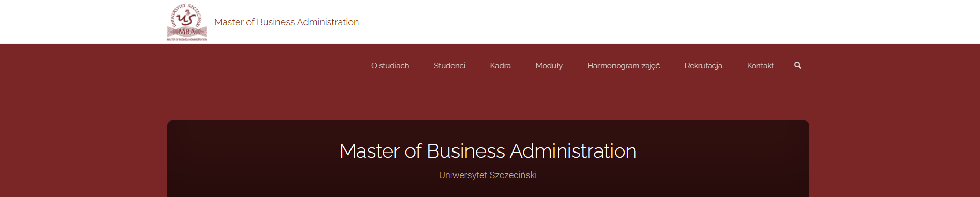The width and height of the screenshot is (980, 197).
Task: Click the US monogram emblem in the logo
Action: pos(186,19)
